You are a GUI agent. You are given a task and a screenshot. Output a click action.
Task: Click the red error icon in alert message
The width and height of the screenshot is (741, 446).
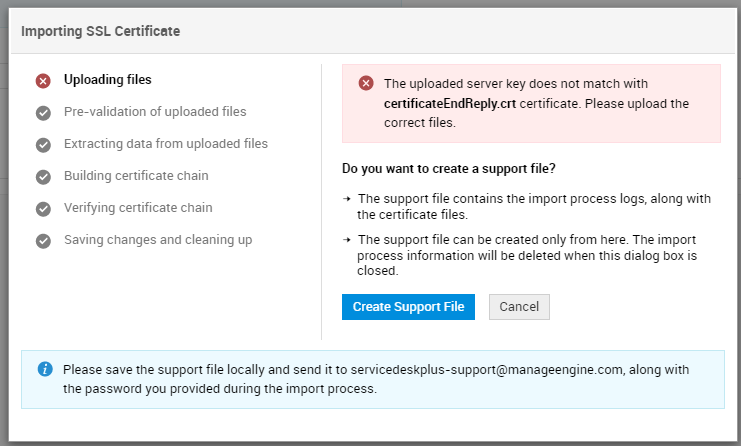tap(366, 84)
